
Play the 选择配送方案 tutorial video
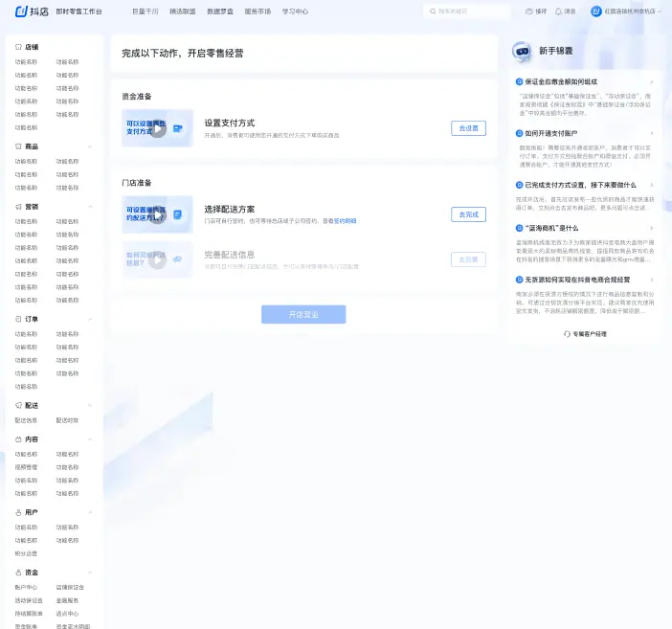(158, 214)
